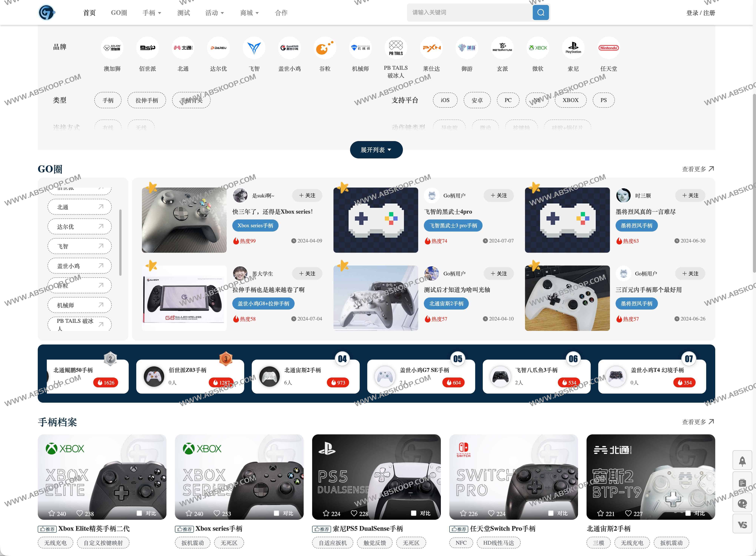The width and height of the screenshot is (756, 556).
Task: Select the PlayStation 索尼 brand icon
Action: tap(573, 48)
